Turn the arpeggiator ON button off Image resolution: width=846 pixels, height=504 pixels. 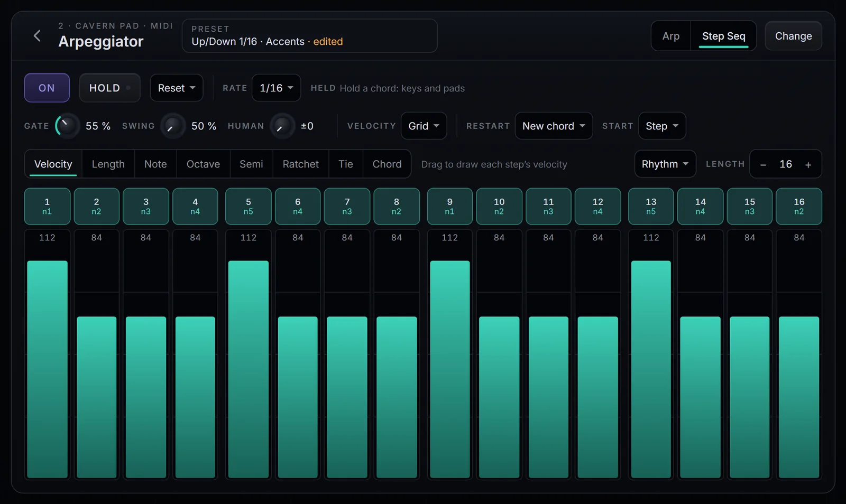click(x=47, y=88)
